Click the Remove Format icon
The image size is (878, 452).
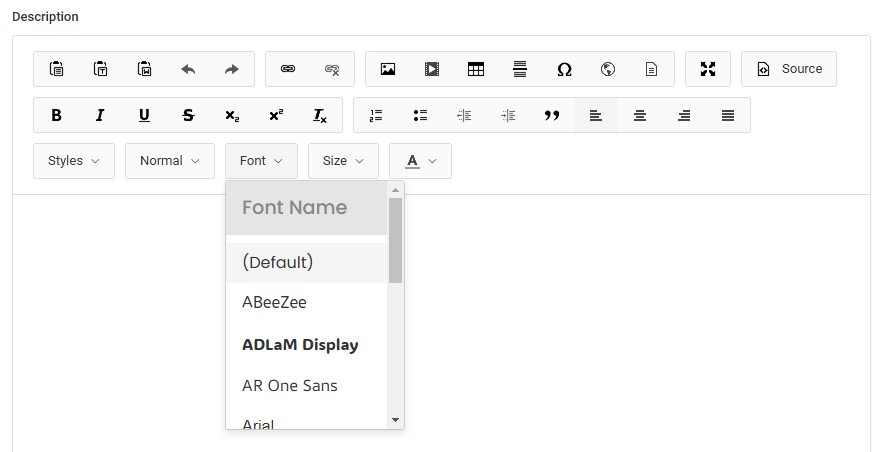point(320,115)
